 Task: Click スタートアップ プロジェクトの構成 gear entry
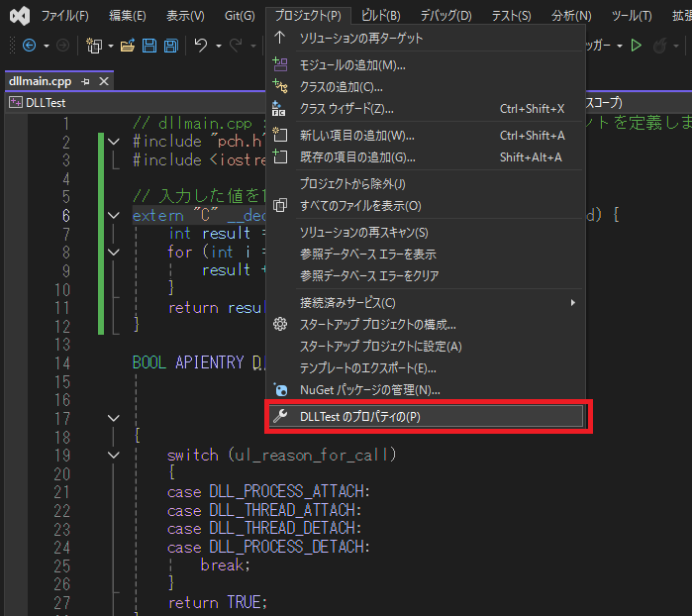point(377,325)
